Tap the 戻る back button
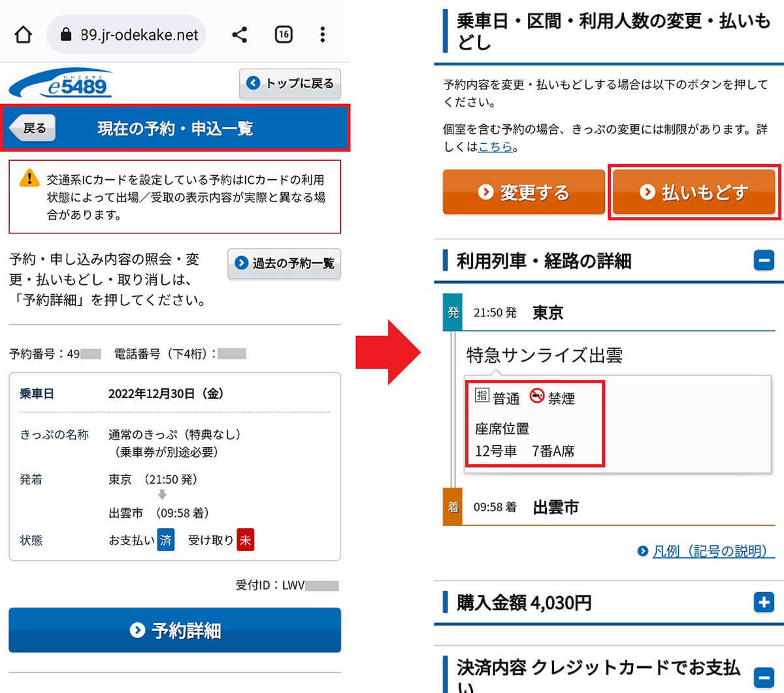This screenshot has width=784, height=693. (33, 128)
